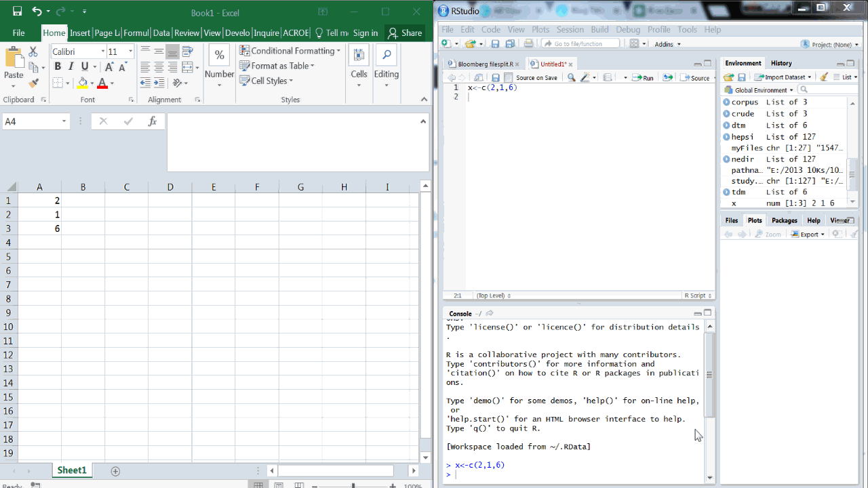The height and width of the screenshot is (488, 868).
Task: Click the Go to file/function search field
Action: click(585, 43)
